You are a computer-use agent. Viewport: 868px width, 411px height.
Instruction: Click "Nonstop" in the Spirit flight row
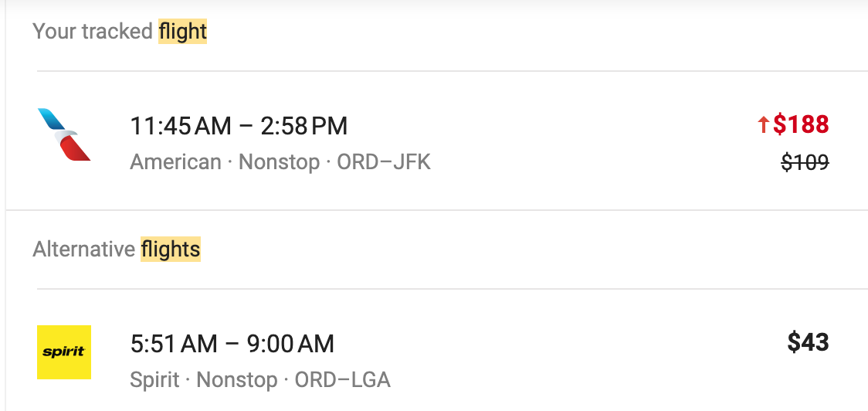(x=237, y=380)
